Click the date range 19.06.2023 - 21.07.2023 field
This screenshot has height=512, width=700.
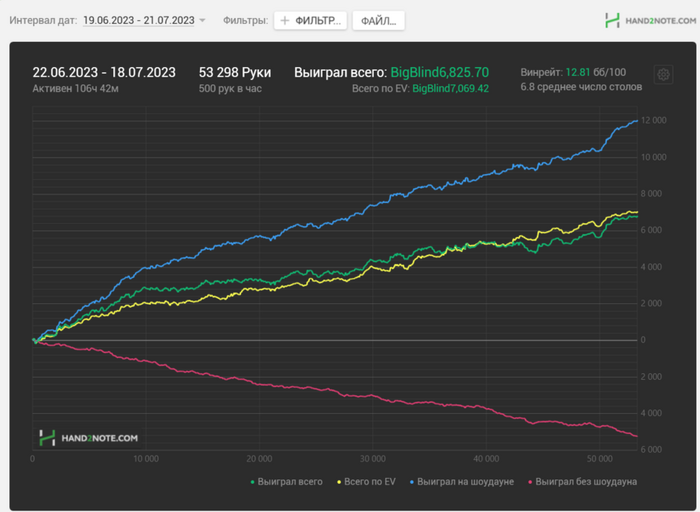[139, 21]
